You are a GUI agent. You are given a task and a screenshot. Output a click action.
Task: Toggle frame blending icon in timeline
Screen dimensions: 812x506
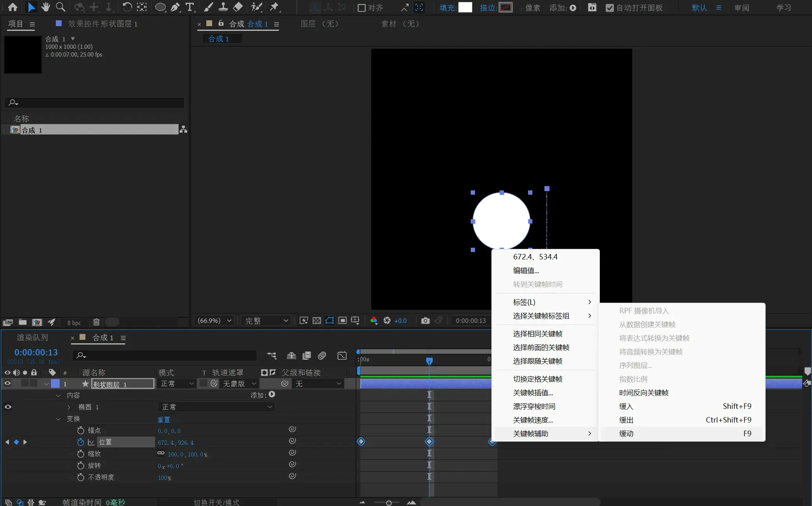[307, 355]
